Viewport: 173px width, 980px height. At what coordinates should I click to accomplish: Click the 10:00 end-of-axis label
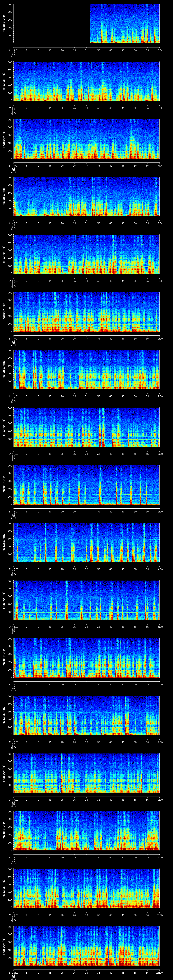[160, 339]
